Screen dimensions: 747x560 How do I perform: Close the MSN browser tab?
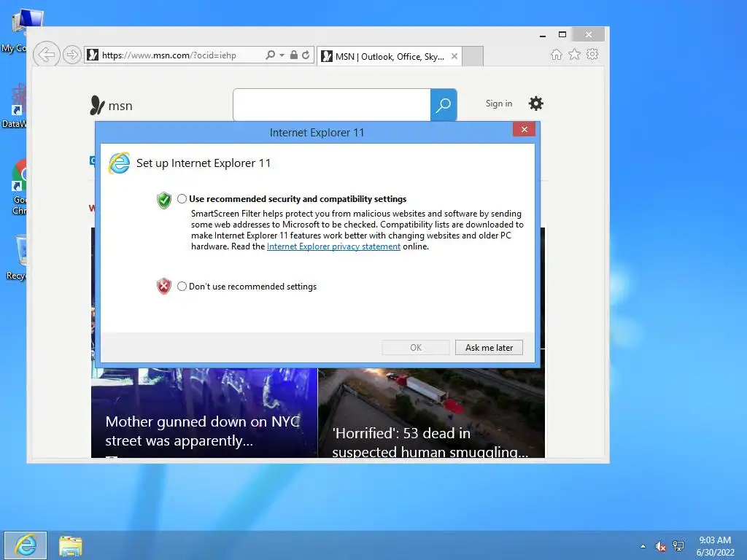(454, 56)
